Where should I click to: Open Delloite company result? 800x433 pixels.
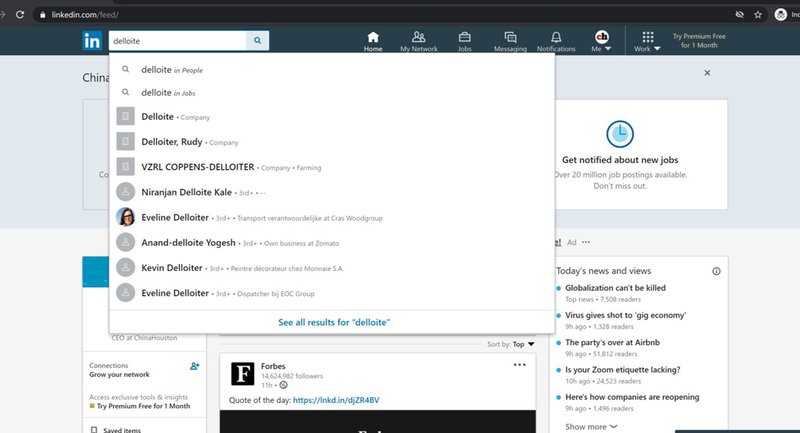[332, 117]
